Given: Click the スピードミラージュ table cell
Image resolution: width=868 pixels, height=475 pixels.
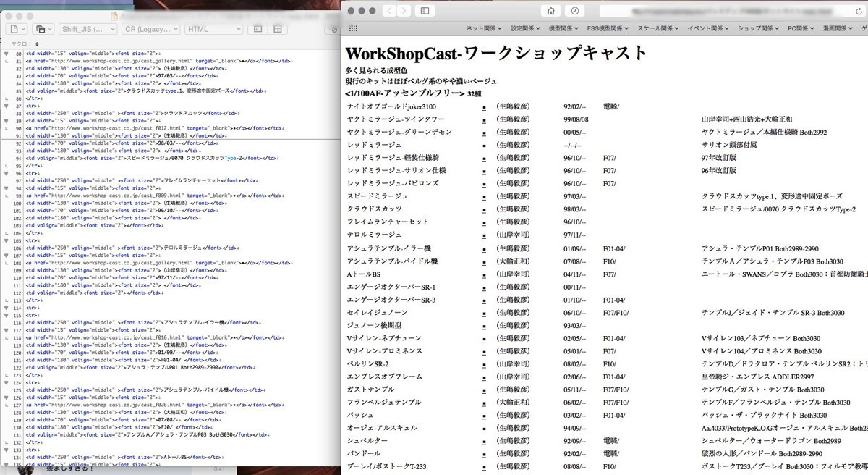Looking at the screenshot, I should coord(378,196).
